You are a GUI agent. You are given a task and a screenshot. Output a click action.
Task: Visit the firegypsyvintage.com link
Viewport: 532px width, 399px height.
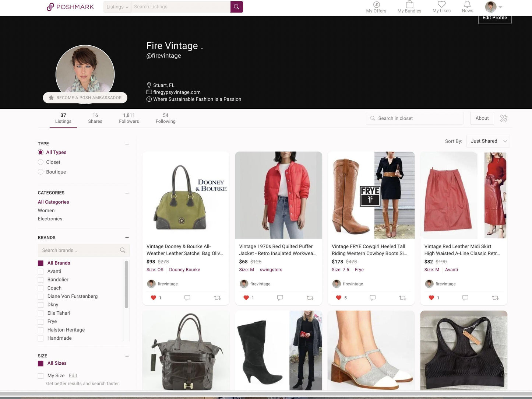(x=176, y=92)
